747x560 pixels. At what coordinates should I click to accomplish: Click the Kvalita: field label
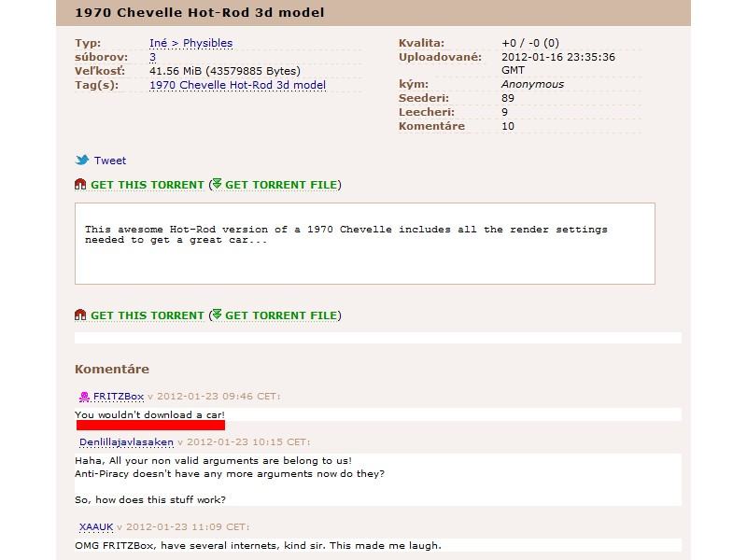click(422, 43)
